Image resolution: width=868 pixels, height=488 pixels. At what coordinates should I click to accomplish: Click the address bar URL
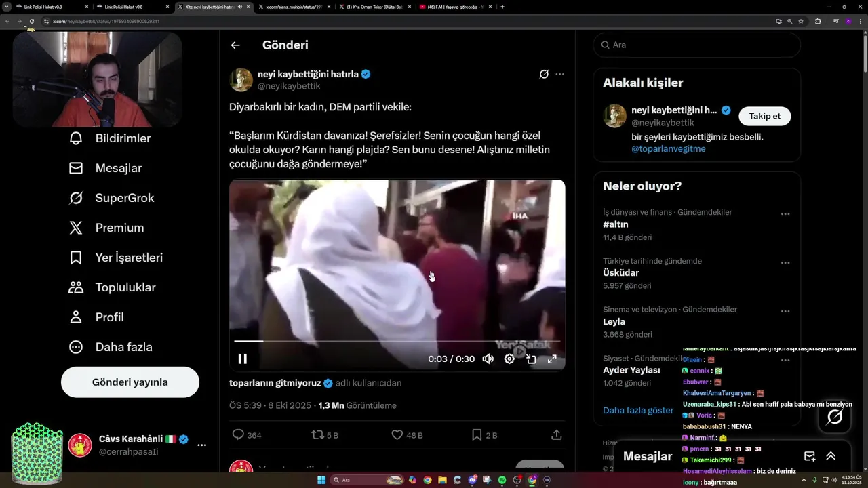106,21
